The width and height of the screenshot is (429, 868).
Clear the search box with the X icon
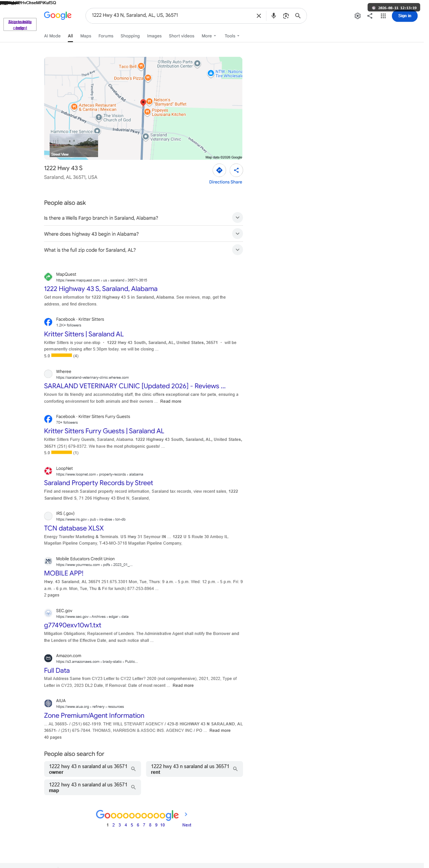click(x=259, y=16)
